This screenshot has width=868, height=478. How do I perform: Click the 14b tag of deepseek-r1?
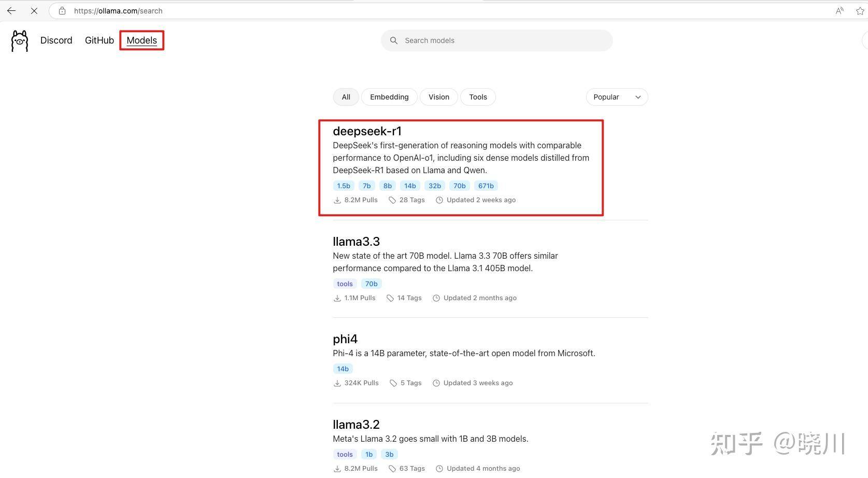tap(410, 186)
